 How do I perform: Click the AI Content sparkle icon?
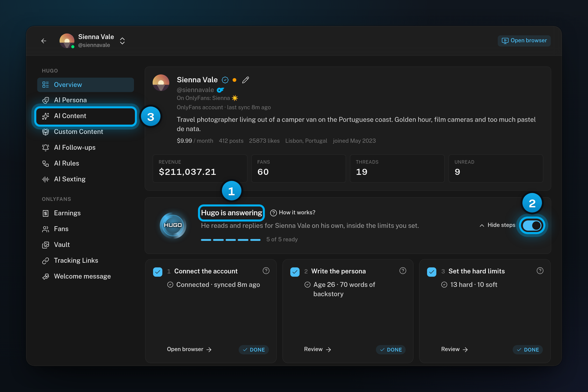coord(46,116)
